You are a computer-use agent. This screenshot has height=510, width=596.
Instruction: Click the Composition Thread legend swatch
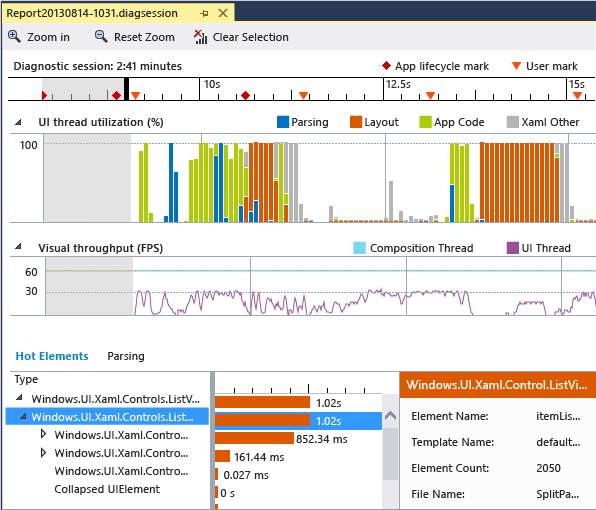[x=359, y=248]
